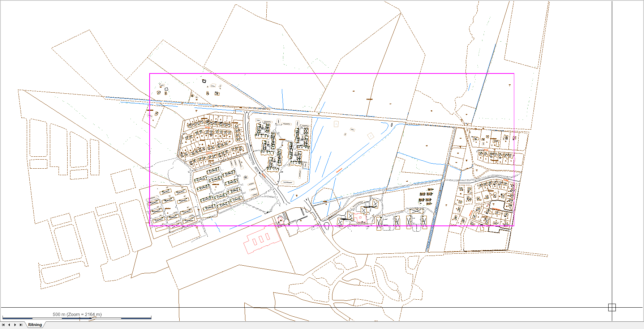
Task: Click the previous sheet tab arrow
Action: pyautogui.click(x=9, y=325)
